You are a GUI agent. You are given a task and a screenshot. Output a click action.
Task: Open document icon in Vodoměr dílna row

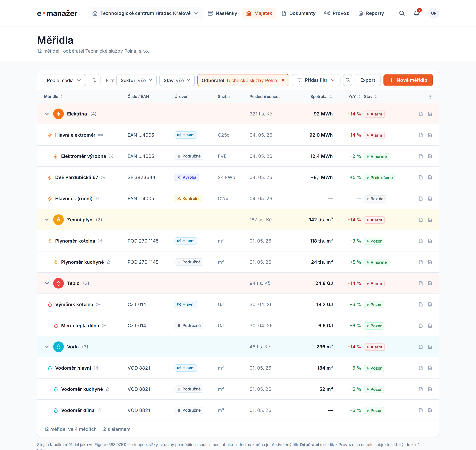pyautogui.click(x=421, y=410)
